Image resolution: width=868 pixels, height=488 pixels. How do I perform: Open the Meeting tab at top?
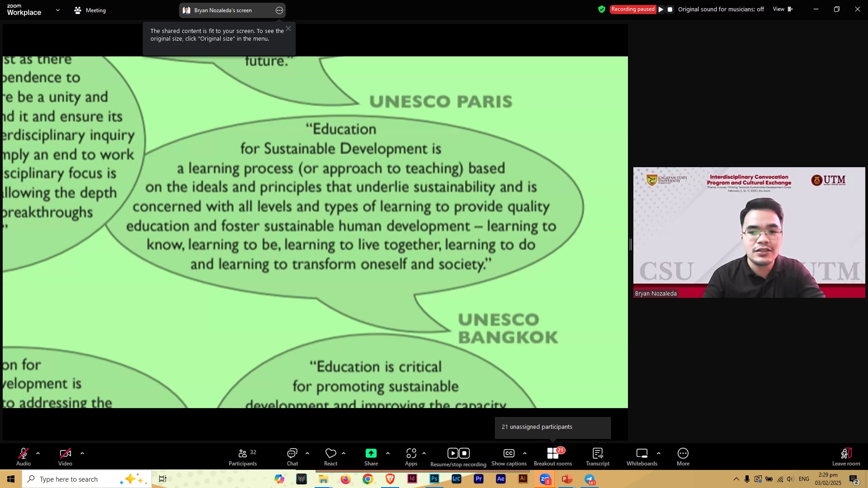tap(90, 10)
